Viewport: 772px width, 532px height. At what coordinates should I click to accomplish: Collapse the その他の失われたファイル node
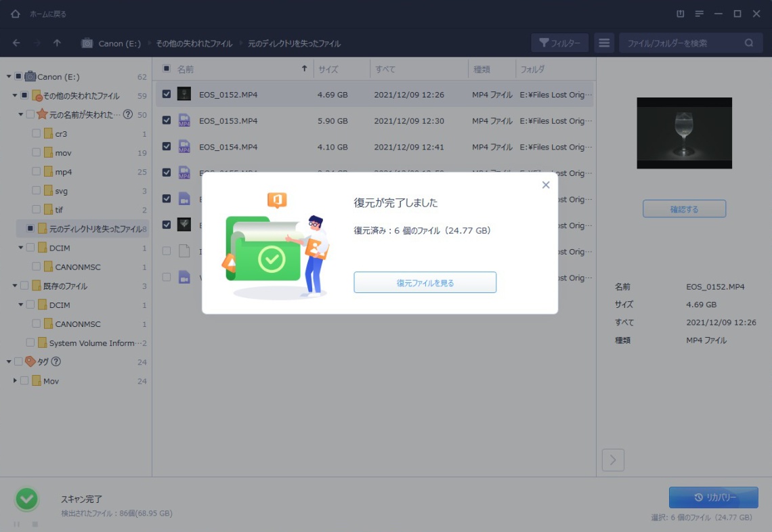click(15, 95)
